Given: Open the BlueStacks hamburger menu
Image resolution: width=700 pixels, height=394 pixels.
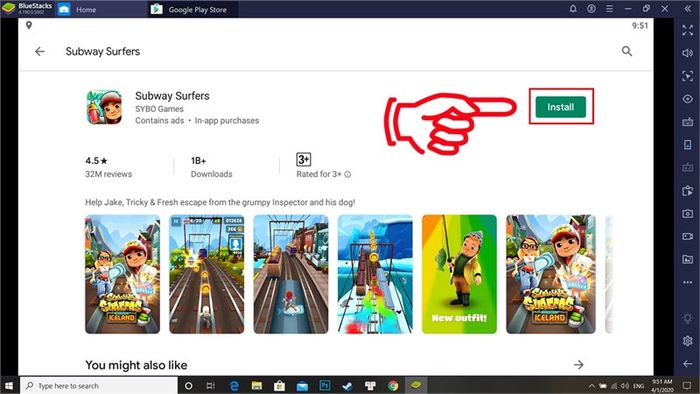Looking at the screenshot, I should point(609,8).
